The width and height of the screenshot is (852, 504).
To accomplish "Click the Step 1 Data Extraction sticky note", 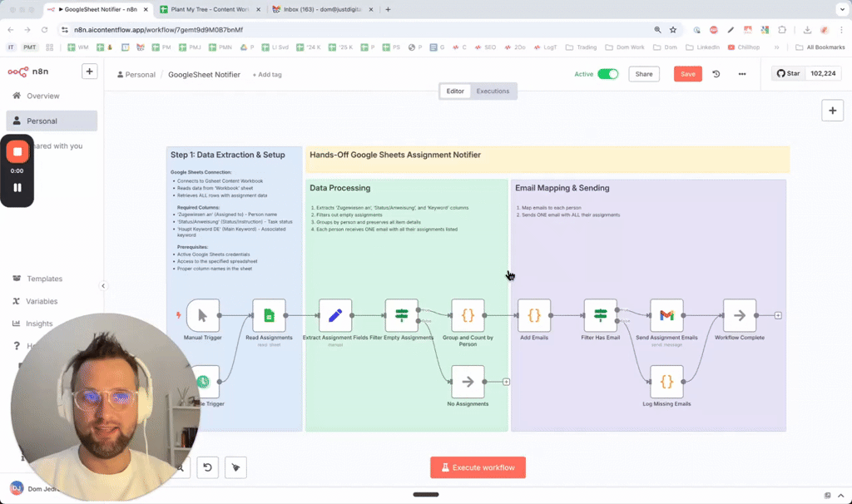I will pos(234,289).
